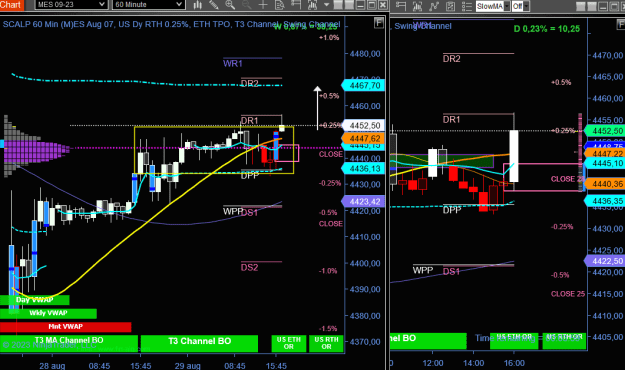Click the zoom out magnifier

pyautogui.click(x=247, y=5)
